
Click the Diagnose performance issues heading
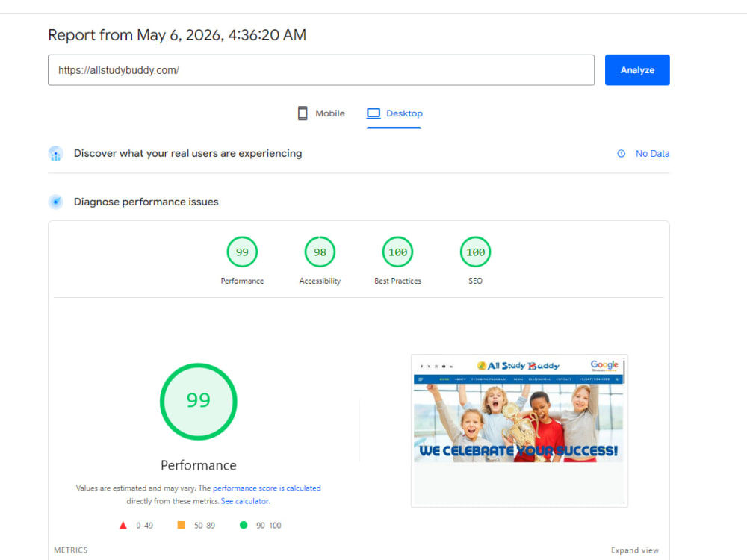(146, 202)
